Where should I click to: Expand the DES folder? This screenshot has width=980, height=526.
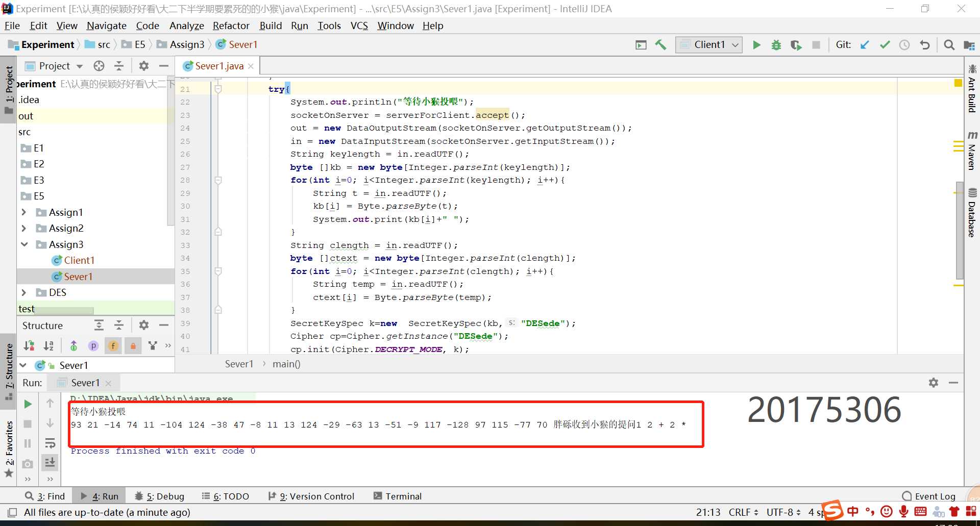[x=23, y=292]
